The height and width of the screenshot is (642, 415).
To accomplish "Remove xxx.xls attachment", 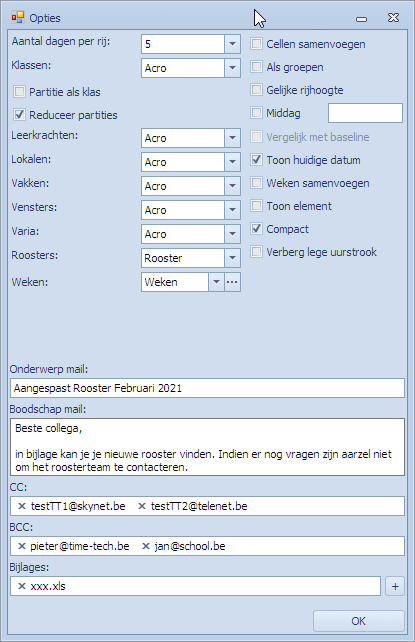I will (x=22, y=586).
